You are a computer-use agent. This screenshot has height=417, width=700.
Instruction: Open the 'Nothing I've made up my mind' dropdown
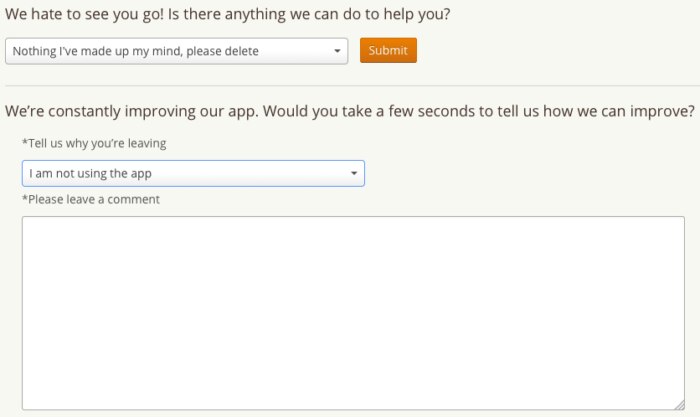click(x=176, y=51)
